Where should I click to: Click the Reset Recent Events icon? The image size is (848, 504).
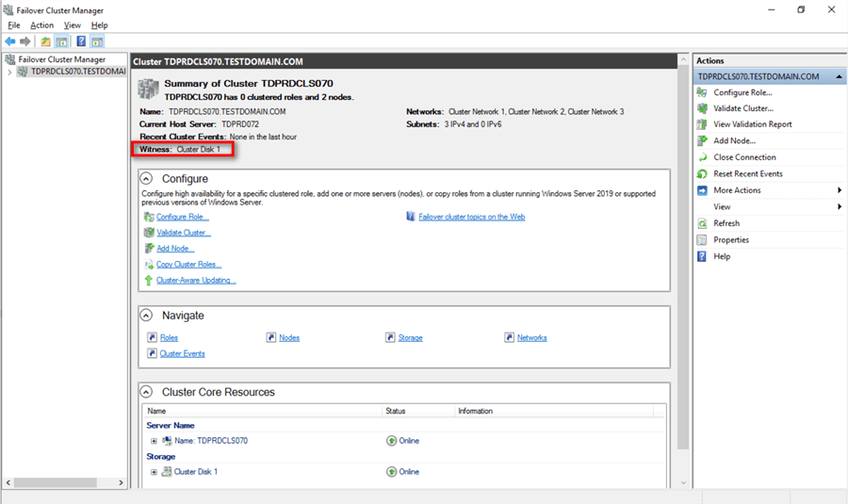pos(702,173)
